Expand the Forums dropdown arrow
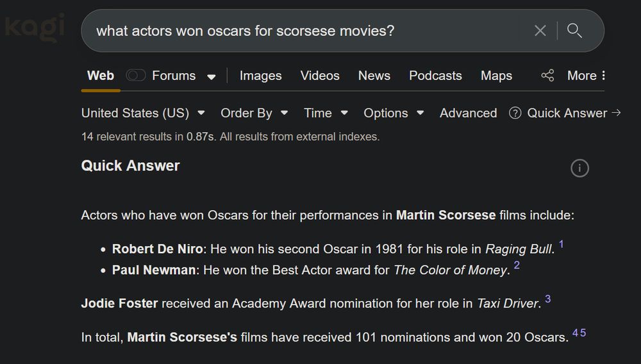 point(212,76)
